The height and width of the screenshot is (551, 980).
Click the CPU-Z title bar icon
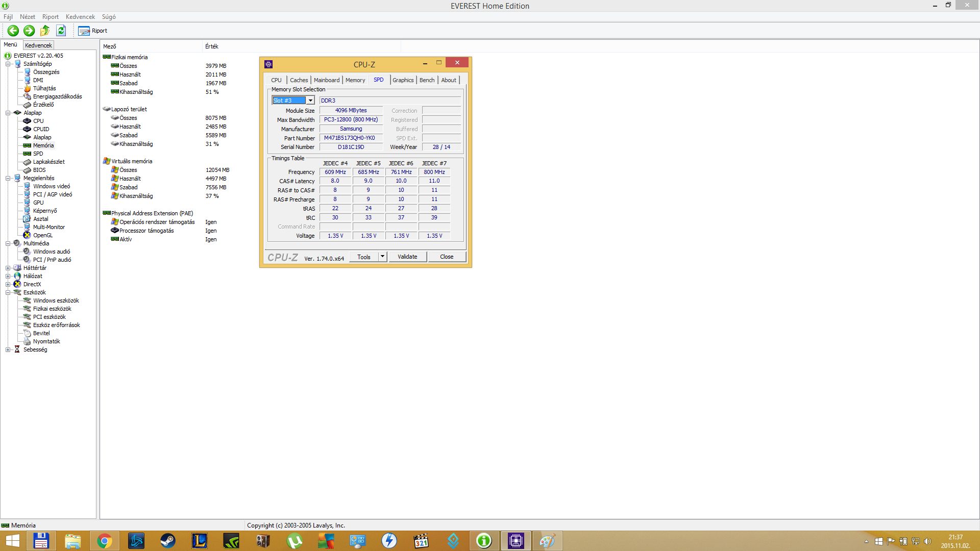(268, 64)
